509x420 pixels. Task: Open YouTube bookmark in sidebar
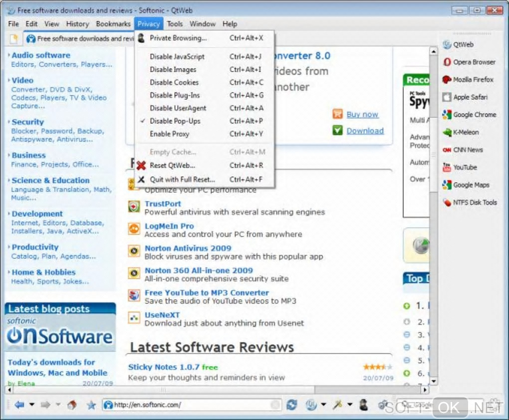click(460, 167)
